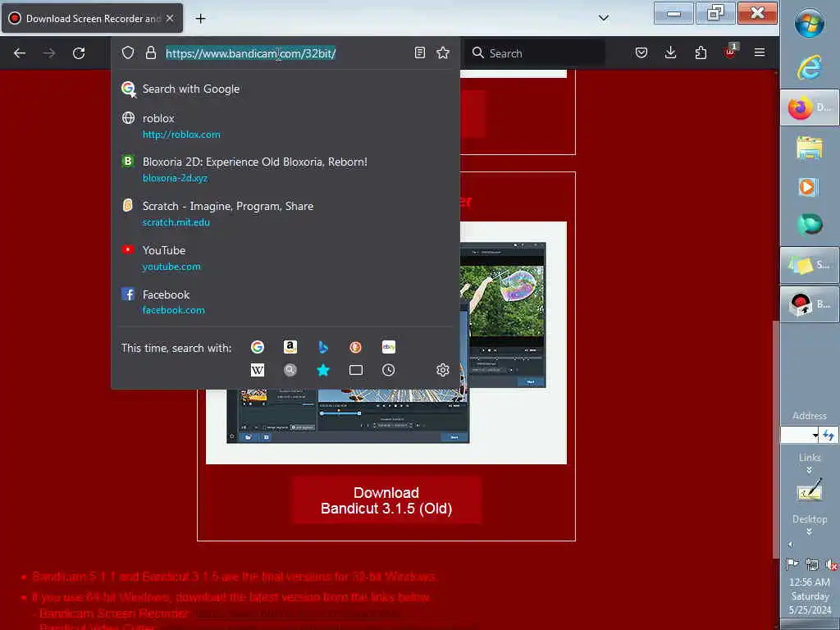Choose the YouTube suggestion
The height and width of the screenshot is (630, 840).
[285, 258]
